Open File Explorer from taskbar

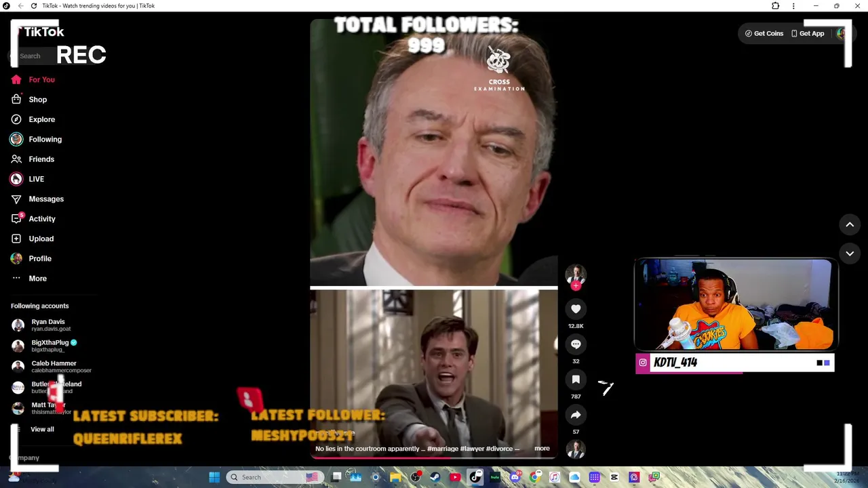click(395, 477)
